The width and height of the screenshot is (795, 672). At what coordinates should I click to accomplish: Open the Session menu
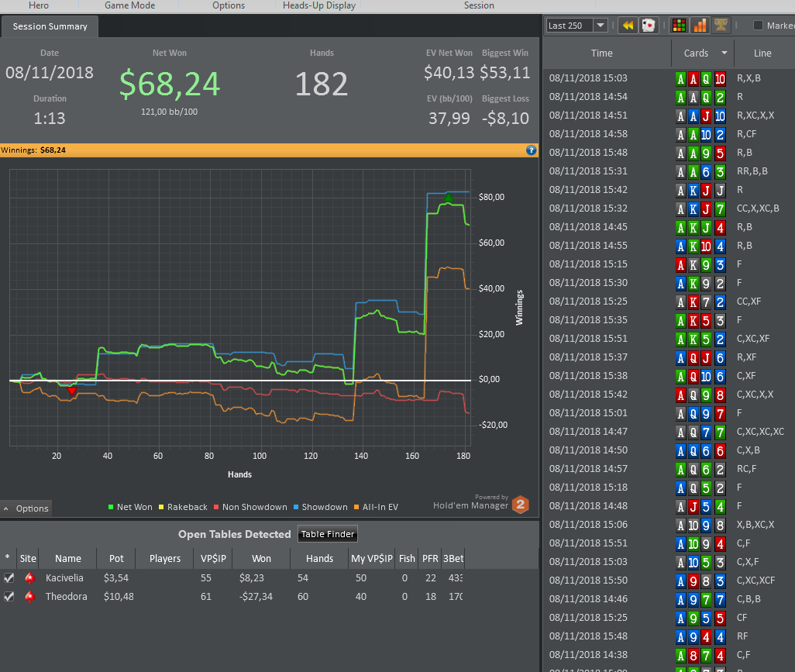pos(479,5)
